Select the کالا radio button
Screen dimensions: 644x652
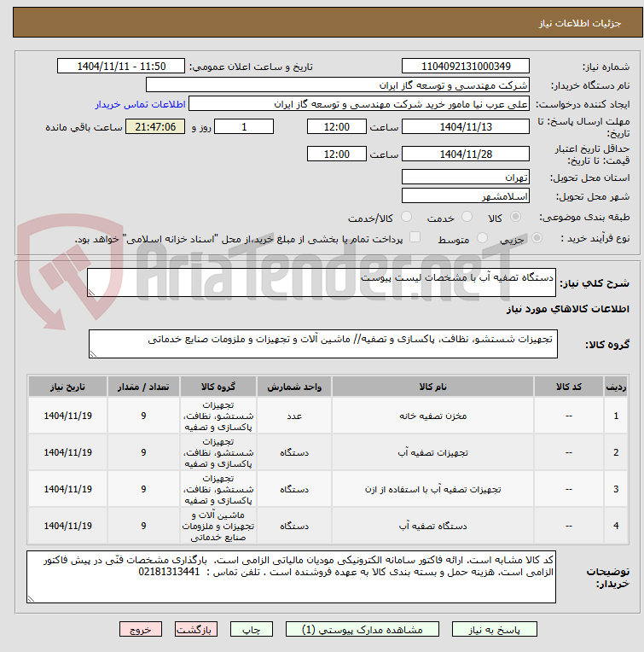coord(515,216)
